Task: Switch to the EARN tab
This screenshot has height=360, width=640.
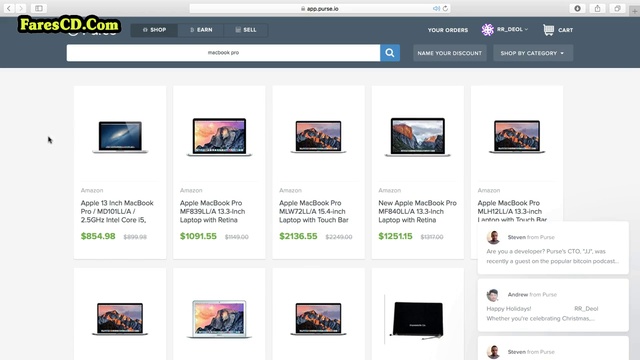Action: click(201, 30)
